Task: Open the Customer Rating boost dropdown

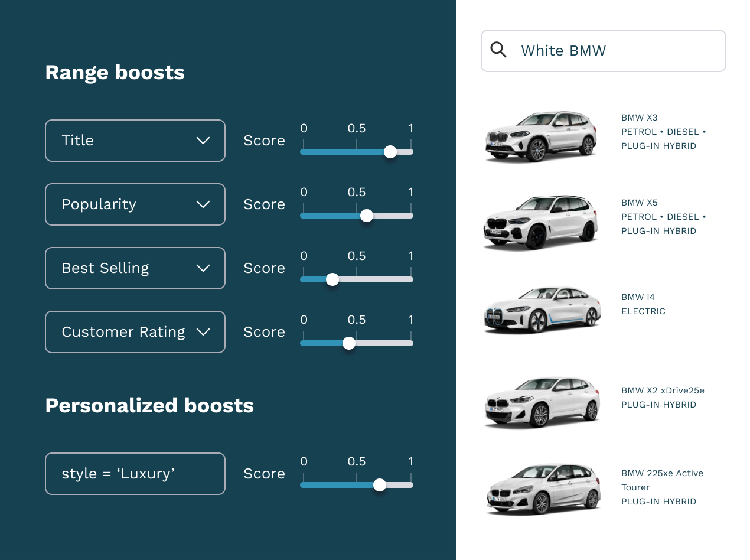Action: click(x=135, y=332)
